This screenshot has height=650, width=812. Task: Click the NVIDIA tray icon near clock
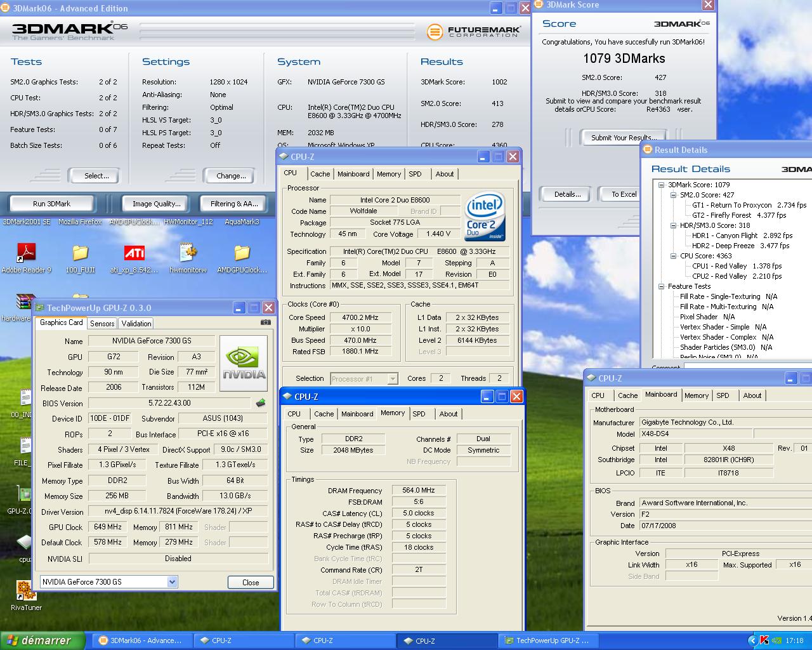[x=776, y=640]
